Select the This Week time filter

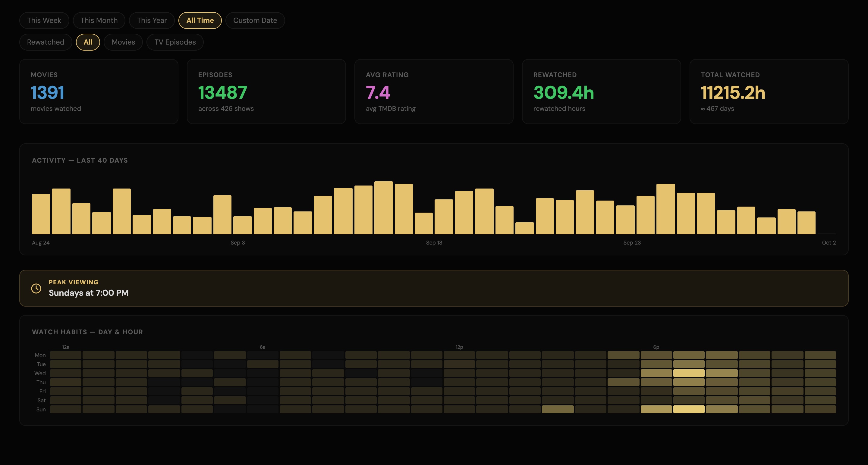click(x=44, y=20)
